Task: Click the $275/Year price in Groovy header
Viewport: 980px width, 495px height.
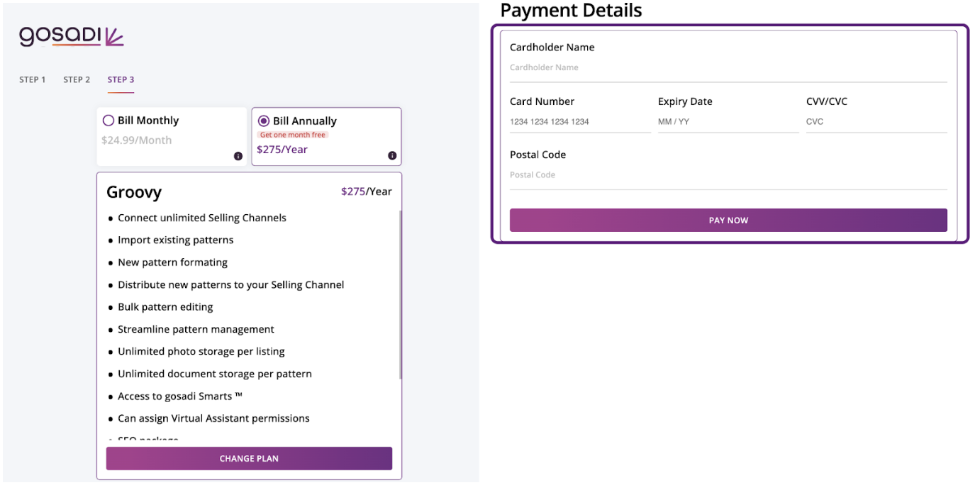Action: pos(367,191)
